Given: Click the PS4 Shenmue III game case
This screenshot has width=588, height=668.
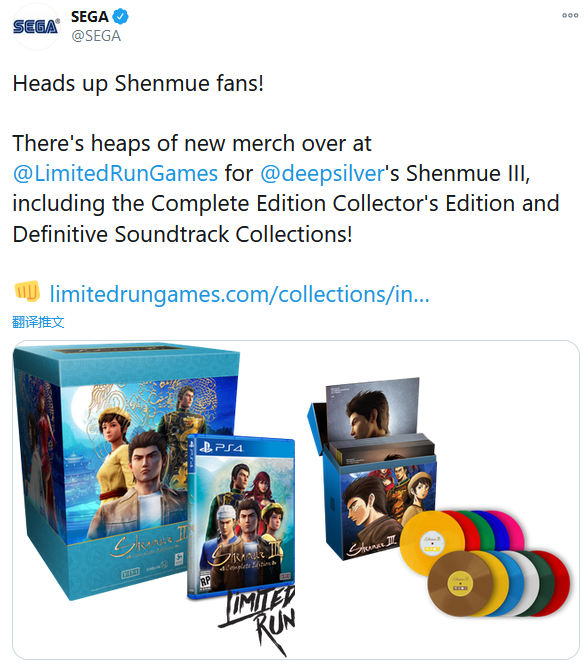Looking at the screenshot, I should 241,516.
